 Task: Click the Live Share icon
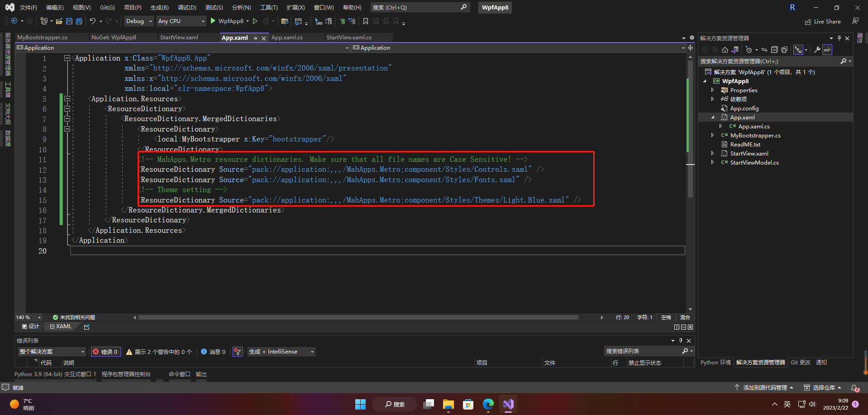[823, 22]
